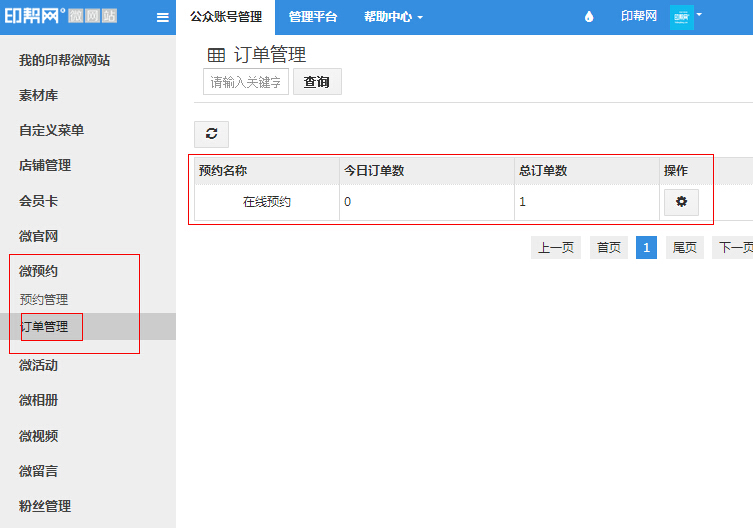This screenshot has width=753, height=528.
Task: Jump to 尾页 last page
Action: pyautogui.click(x=684, y=248)
